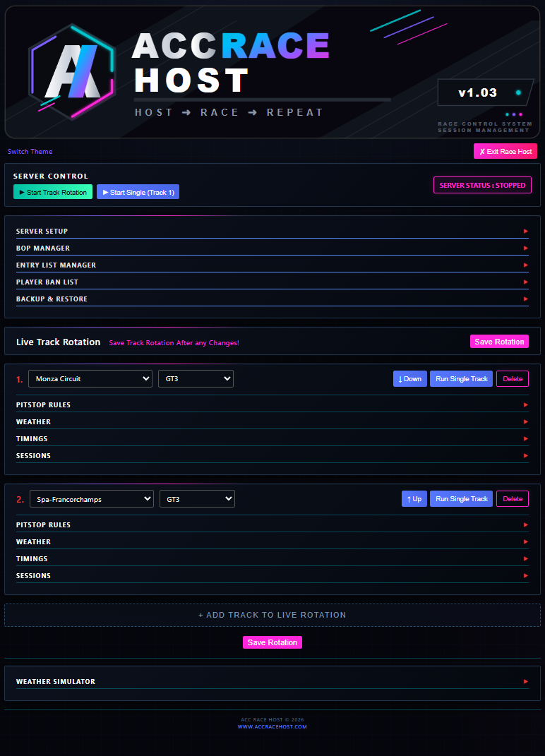Image resolution: width=545 pixels, height=756 pixels.
Task: Open track 1 GT3 class dropdown
Action: 196,379
